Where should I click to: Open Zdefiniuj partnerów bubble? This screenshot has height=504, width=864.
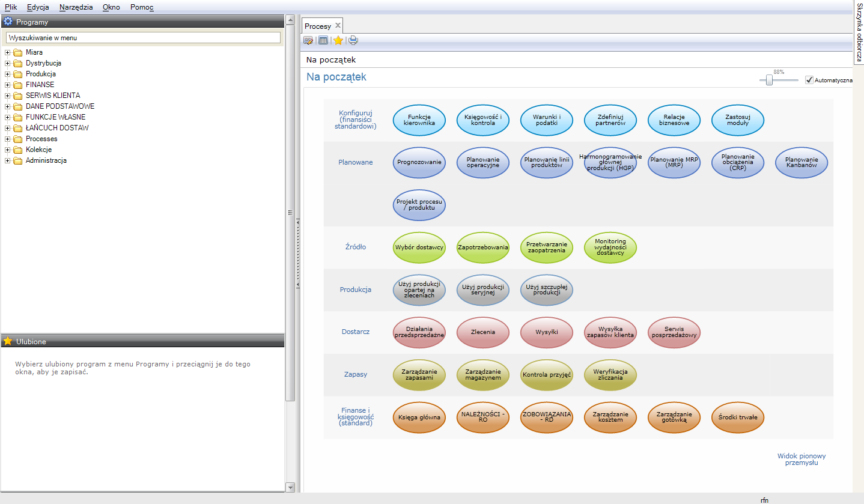(x=610, y=120)
